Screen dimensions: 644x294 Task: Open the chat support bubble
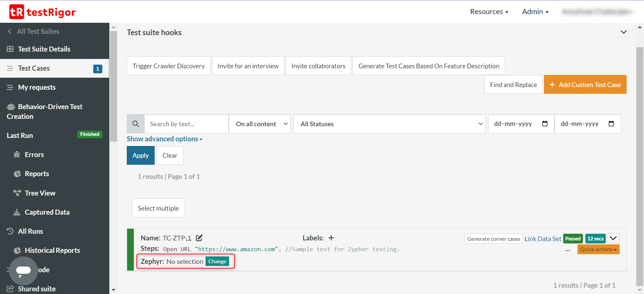[23, 271]
